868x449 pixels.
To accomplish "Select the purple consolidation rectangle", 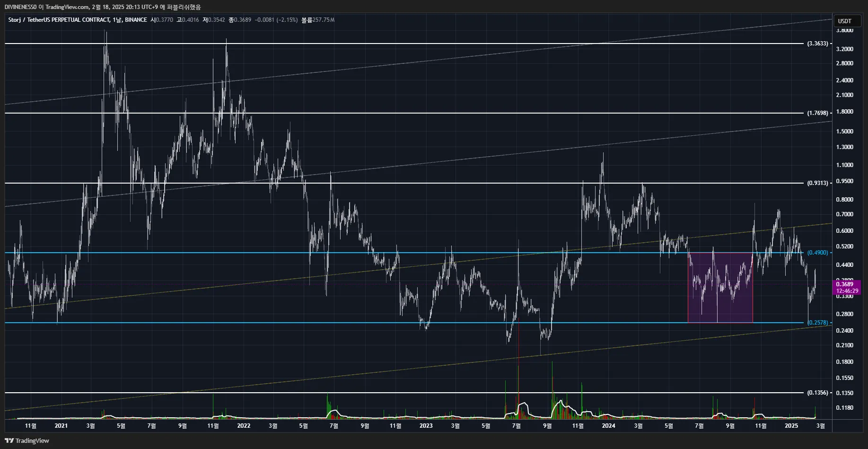I will [720, 288].
